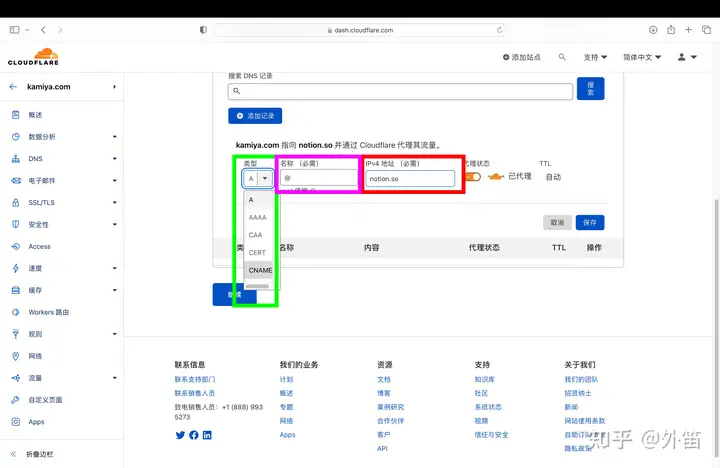Click the 添加记录 add record button
The image size is (720, 468).
coord(255,116)
